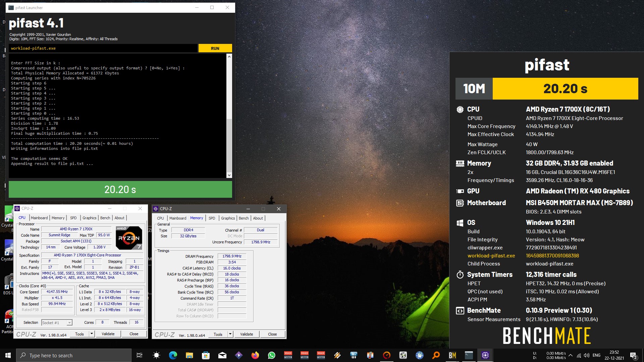Click Close button in left CPU-Z window

134,334
